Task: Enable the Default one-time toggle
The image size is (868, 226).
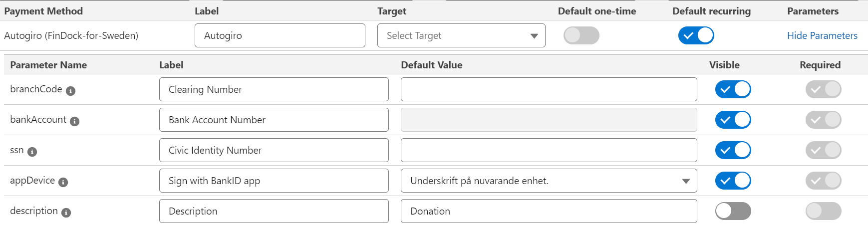Action: (x=581, y=35)
